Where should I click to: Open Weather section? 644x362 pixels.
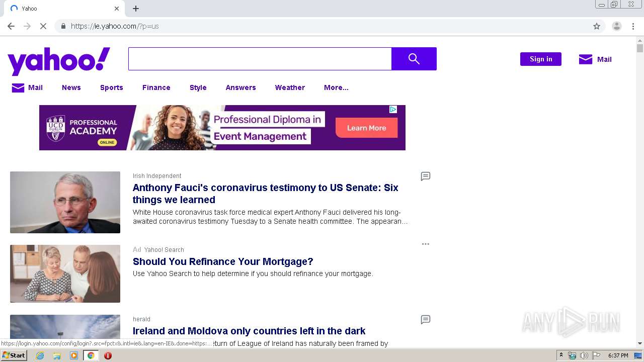click(x=290, y=87)
